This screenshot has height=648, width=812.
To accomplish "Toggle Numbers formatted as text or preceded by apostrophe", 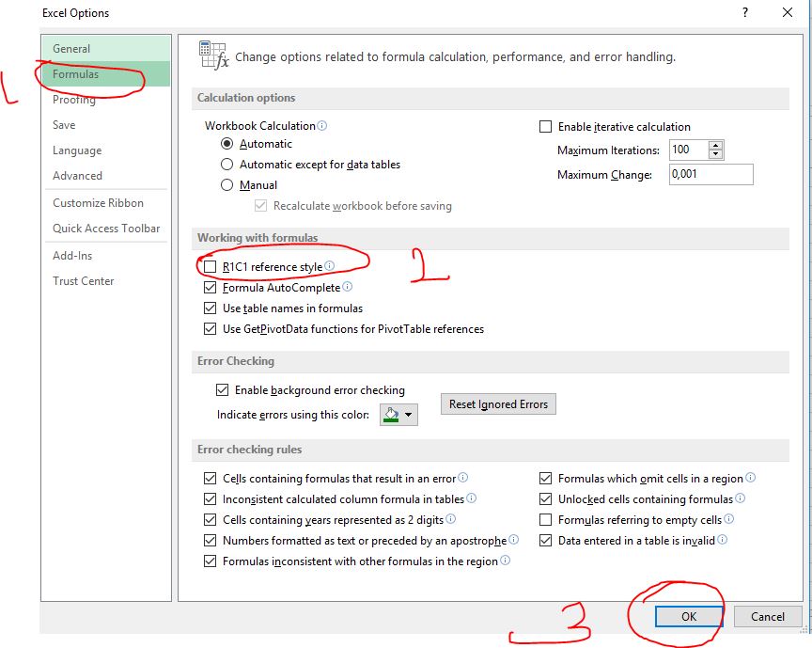I will 210,541.
